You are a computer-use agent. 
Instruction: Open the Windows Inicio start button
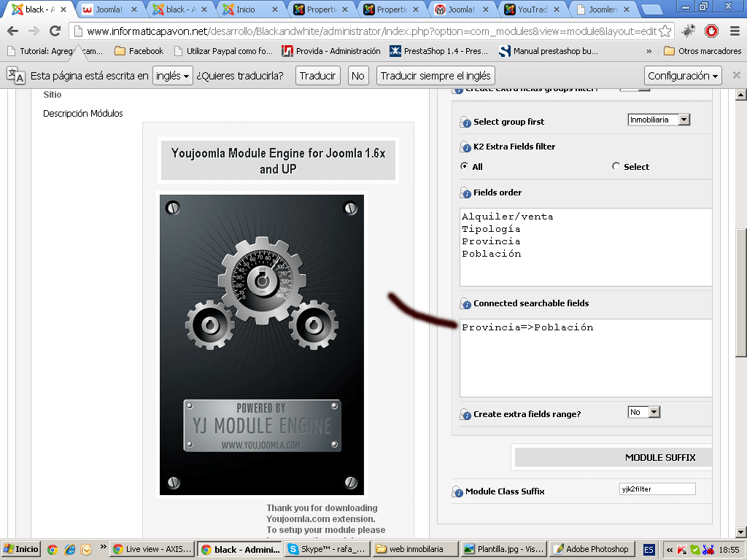coord(21,549)
